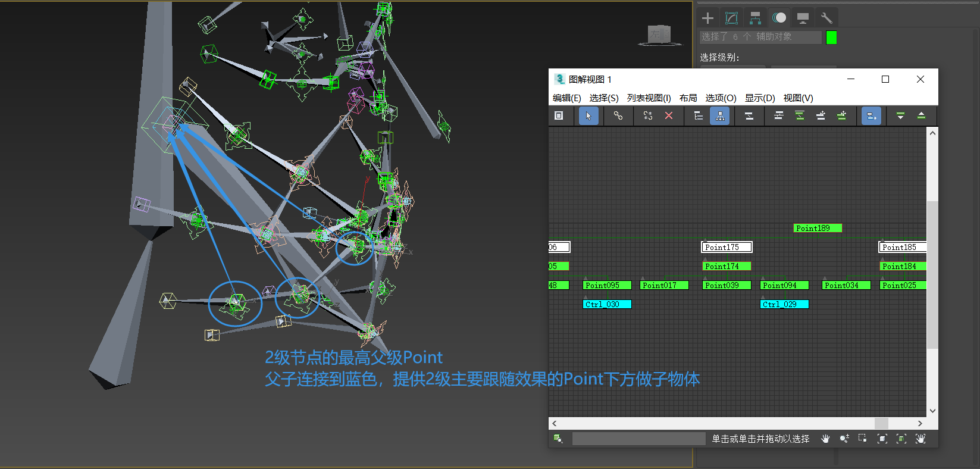980x469 pixels.
Task: Toggle Always Arrange in Schematic View
Action: click(x=749, y=116)
